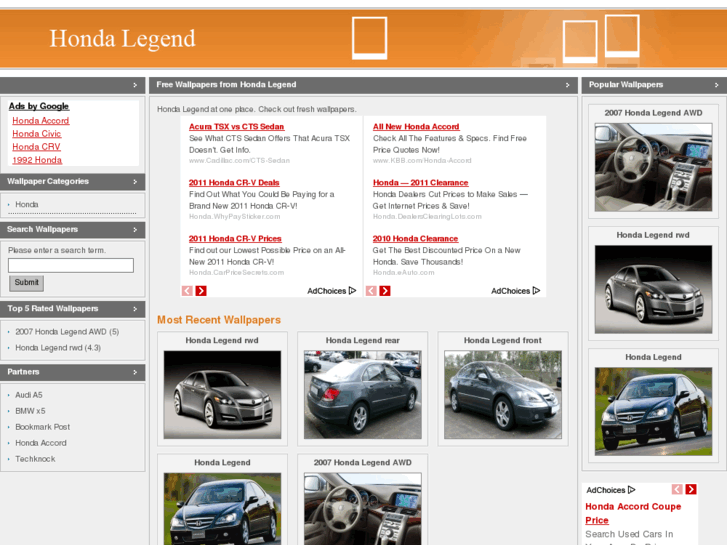Click www.Cadillac.com/CTS-Sedan ad URL
This screenshot has width=727, height=545.
(239, 160)
